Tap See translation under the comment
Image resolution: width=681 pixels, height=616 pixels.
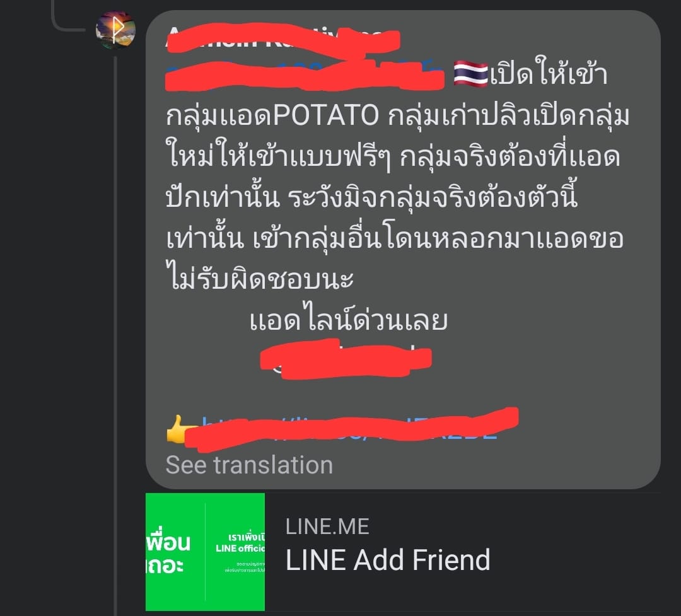249,465
